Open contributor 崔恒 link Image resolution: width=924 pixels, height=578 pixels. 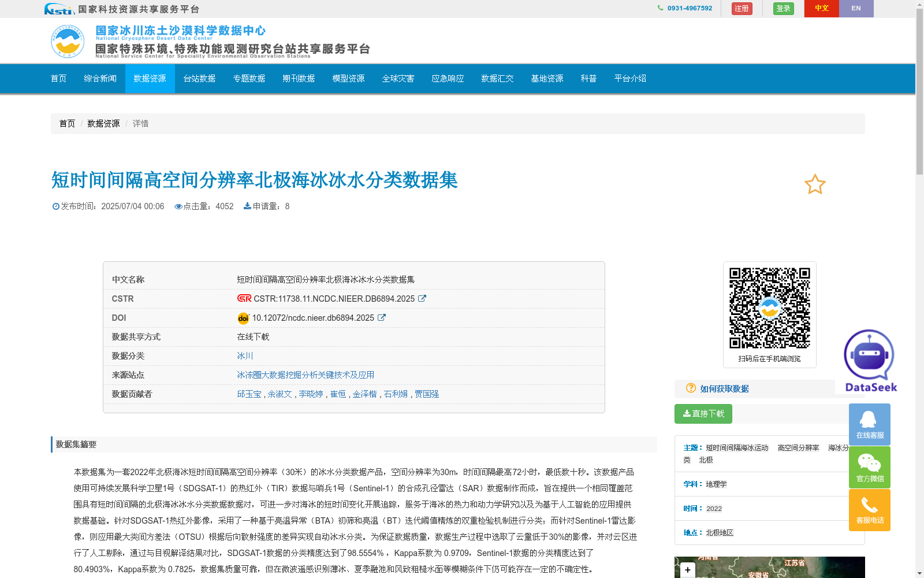tap(338, 394)
